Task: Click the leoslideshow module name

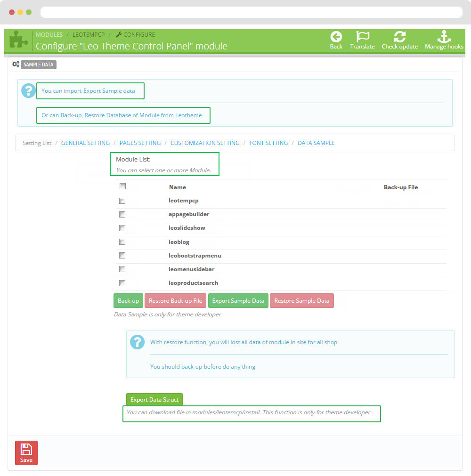Action: (x=187, y=228)
